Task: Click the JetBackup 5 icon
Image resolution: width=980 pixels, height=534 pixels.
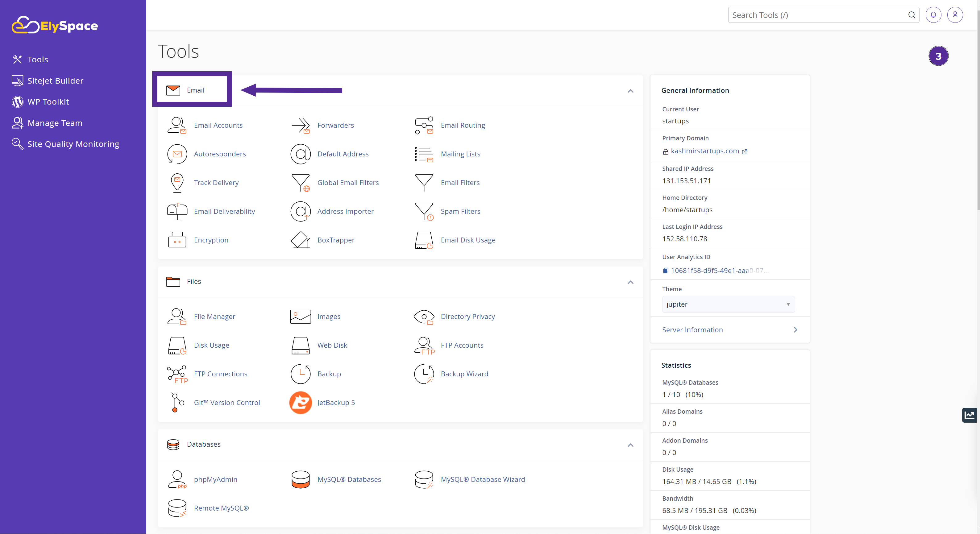Action: coord(301,402)
